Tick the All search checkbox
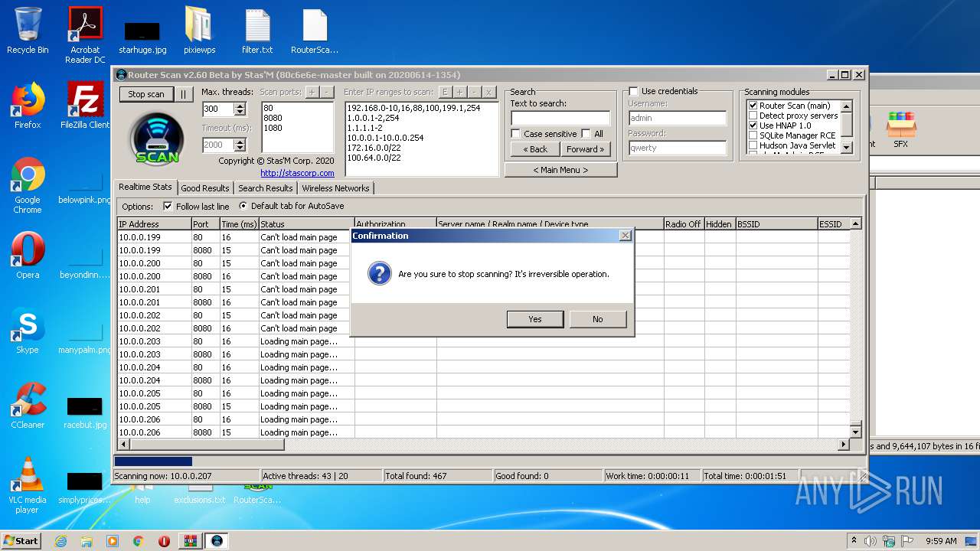 coord(586,134)
